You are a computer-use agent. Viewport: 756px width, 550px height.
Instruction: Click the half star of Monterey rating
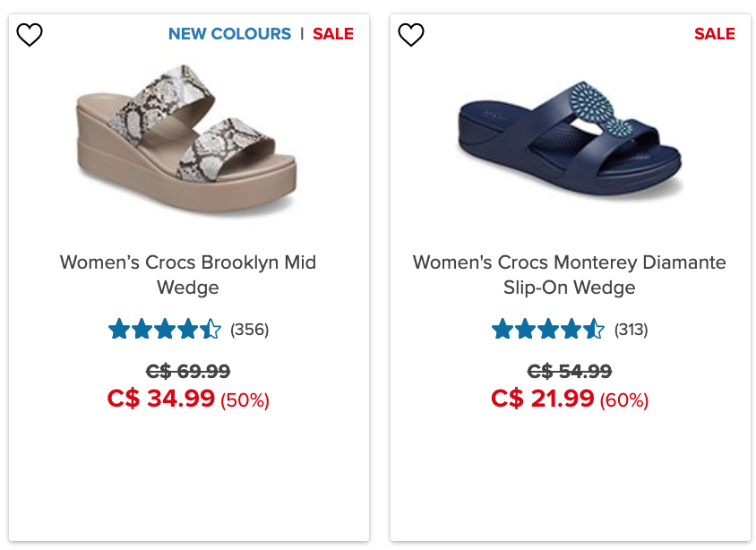594,330
